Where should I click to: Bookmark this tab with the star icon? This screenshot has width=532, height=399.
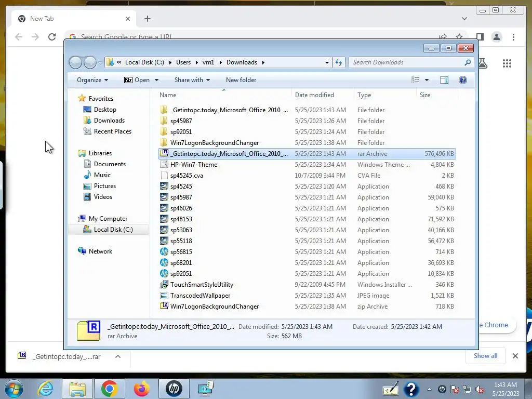(x=459, y=37)
